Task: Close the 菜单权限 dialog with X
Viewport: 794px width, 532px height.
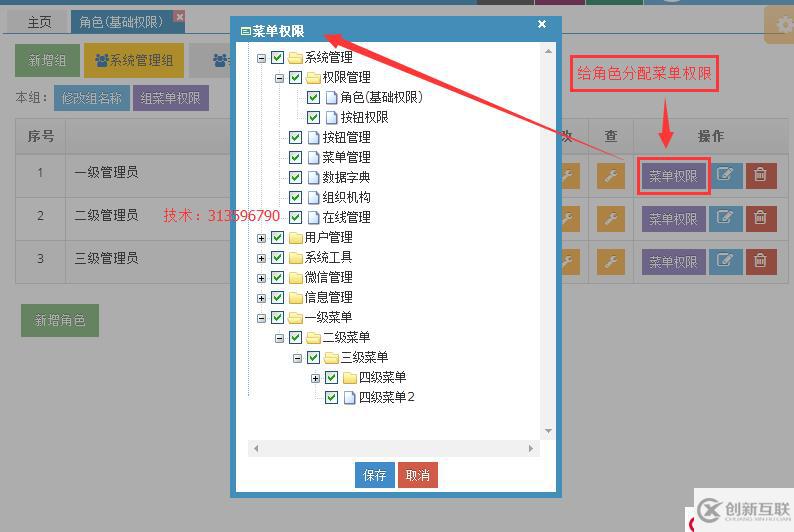Action: click(x=542, y=24)
